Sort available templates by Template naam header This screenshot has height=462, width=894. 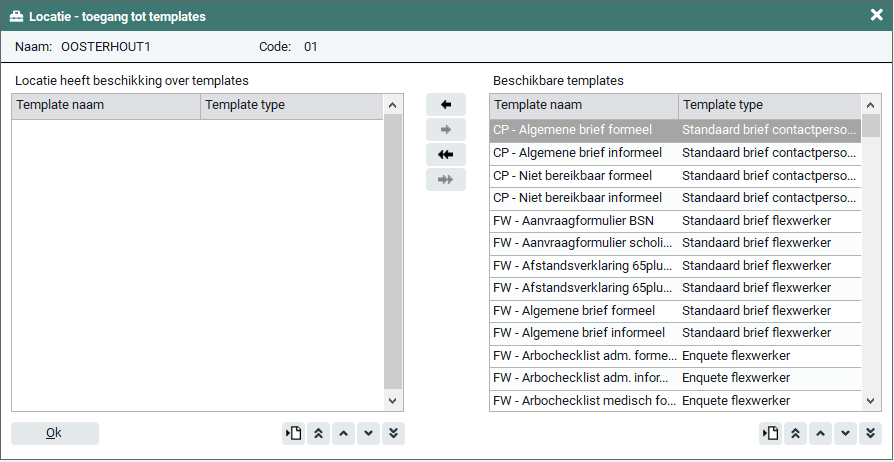(x=583, y=105)
